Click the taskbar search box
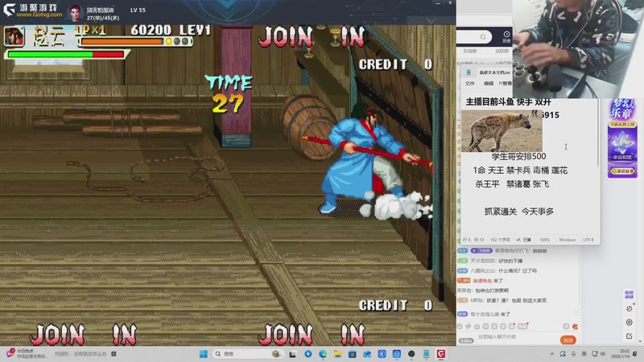Image resolution: width=644 pixels, height=362 pixels. point(247,354)
